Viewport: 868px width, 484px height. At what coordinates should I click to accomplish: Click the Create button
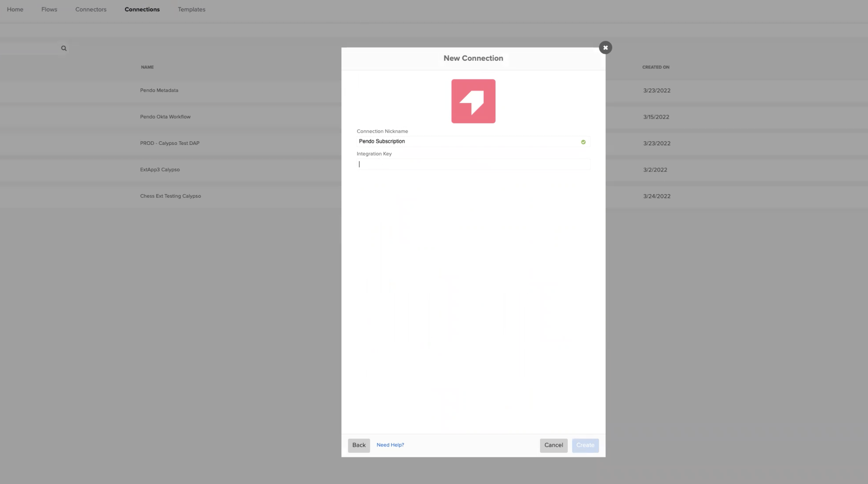point(585,445)
